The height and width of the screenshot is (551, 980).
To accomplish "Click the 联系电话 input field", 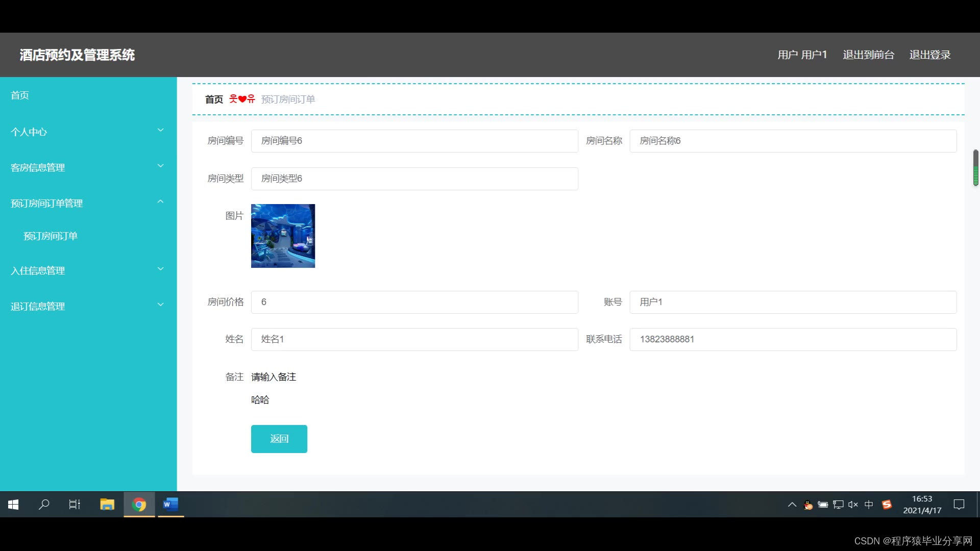I will click(793, 339).
